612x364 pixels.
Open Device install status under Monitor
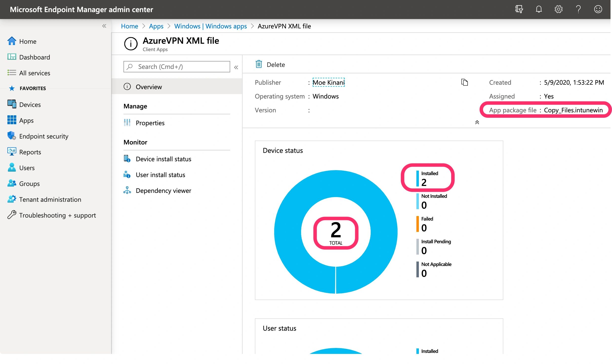[x=163, y=159]
